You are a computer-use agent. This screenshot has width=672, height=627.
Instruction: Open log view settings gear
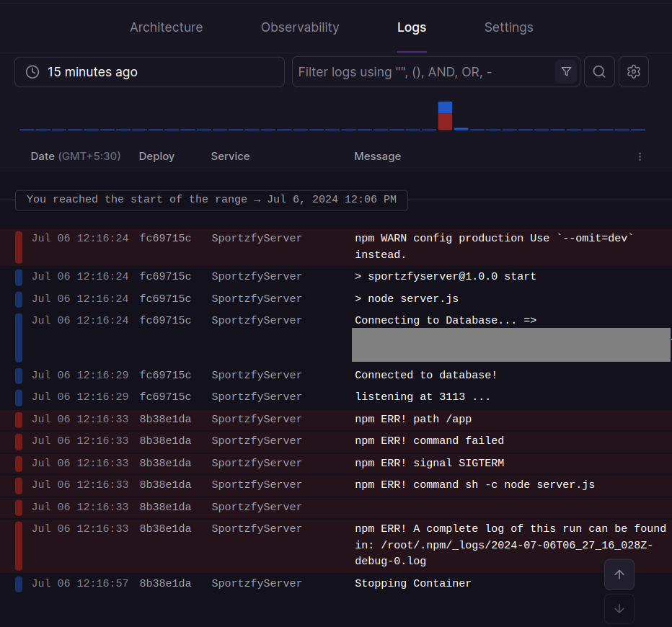click(634, 71)
